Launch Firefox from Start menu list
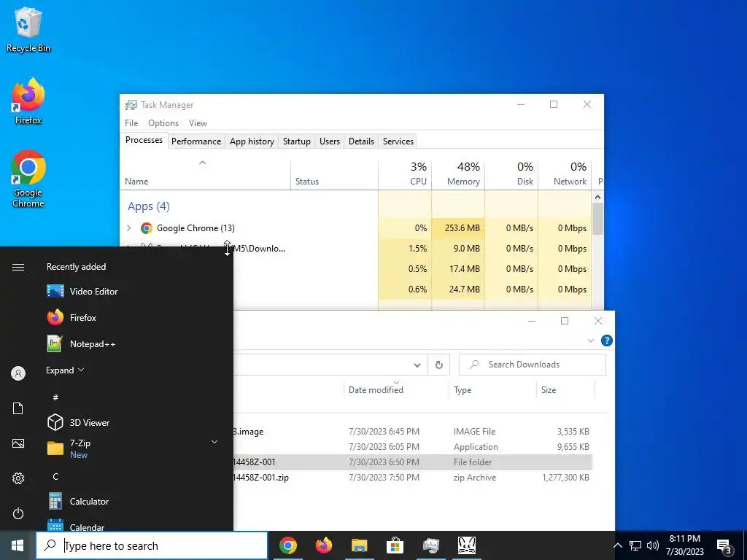The height and width of the screenshot is (560, 747). 71,318
